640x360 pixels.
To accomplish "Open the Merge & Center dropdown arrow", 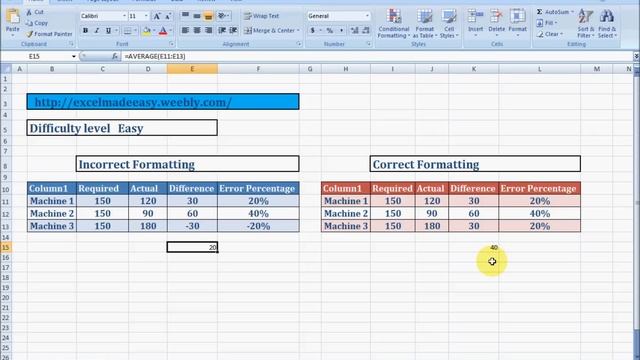I will 298,31.
